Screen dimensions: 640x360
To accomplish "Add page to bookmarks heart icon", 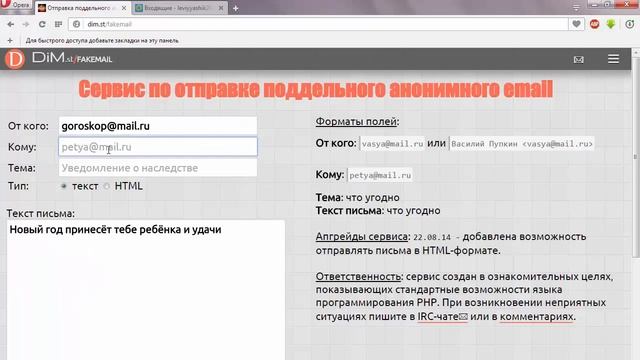I will pos(576,24).
